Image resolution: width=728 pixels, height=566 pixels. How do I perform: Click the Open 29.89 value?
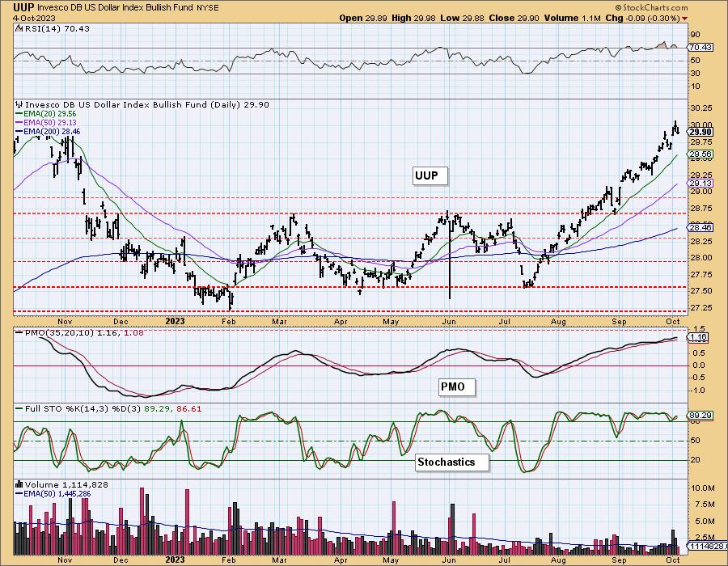tap(362, 18)
